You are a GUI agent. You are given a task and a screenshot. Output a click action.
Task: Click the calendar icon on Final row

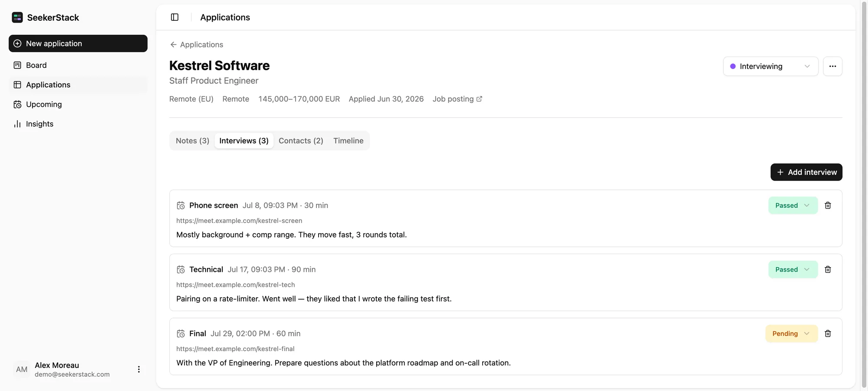click(181, 334)
